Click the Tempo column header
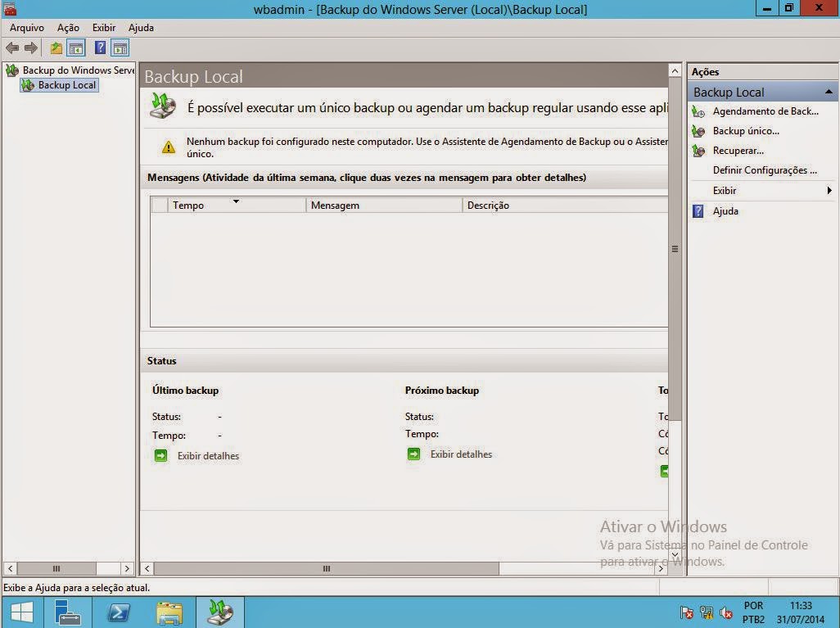Viewport: 840px width, 628px height. [x=237, y=206]
